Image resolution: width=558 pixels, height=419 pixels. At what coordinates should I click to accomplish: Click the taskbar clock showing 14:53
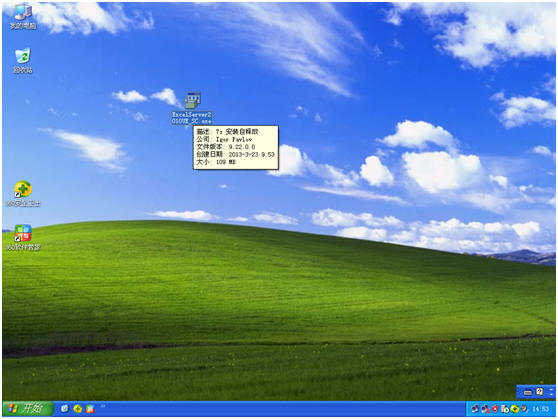(x=540, y=409)
